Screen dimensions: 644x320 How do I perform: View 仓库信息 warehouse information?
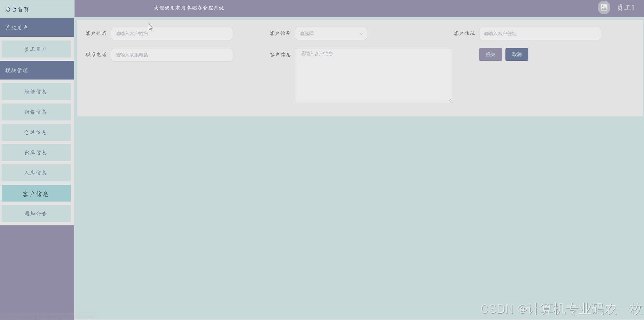pos(36,132)
